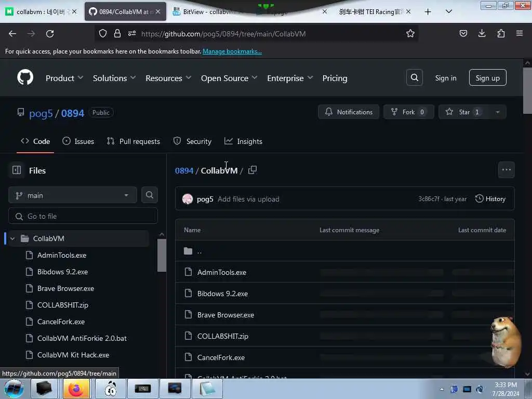532x399 pixels.
Task: Click the Manage bookmarks link
Action: pos(232,51)
